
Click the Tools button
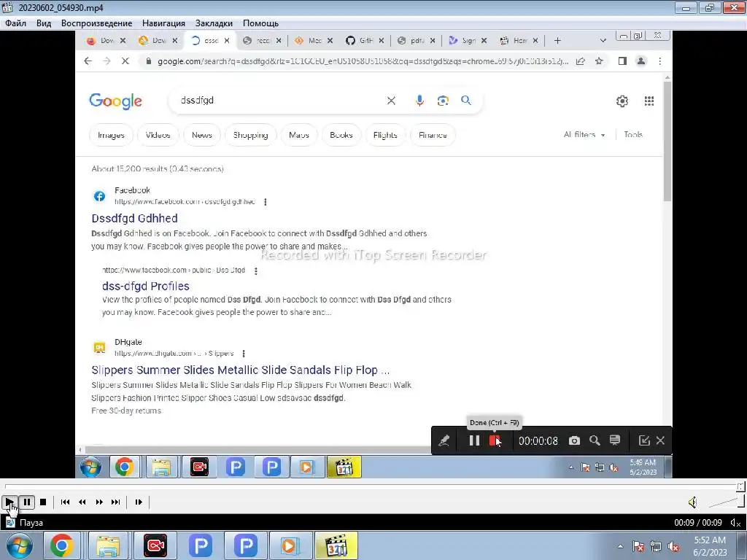click(633, 135)
